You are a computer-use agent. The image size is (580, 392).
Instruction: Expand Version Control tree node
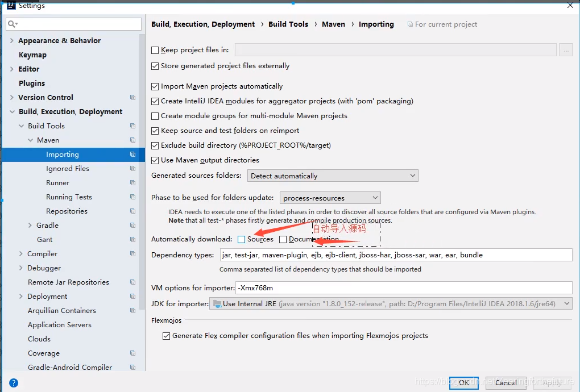tap(11, 98)
